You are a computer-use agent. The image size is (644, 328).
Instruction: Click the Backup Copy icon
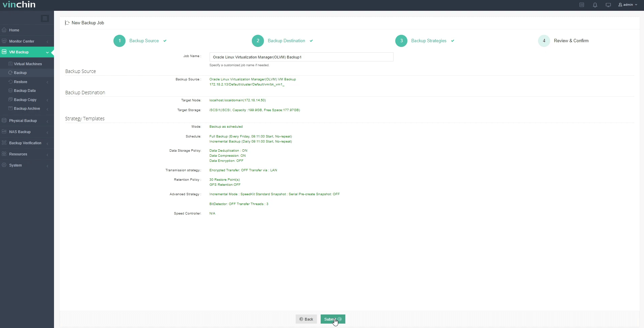(x=10, y=99)
